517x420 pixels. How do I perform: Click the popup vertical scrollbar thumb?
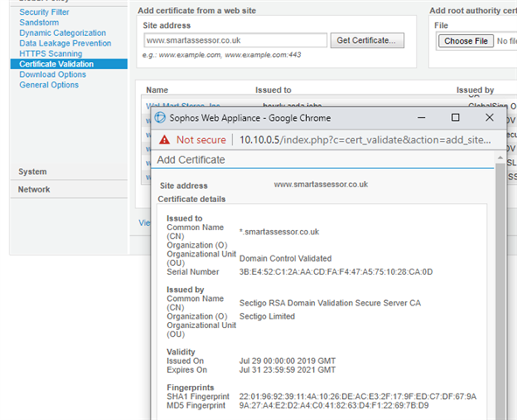pos(500,291)
